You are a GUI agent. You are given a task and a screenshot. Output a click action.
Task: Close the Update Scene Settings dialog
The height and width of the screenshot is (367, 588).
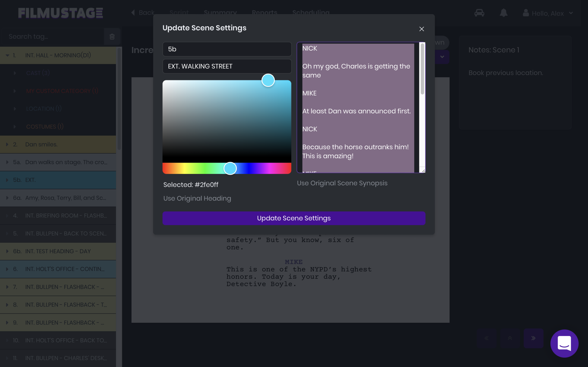421,29
